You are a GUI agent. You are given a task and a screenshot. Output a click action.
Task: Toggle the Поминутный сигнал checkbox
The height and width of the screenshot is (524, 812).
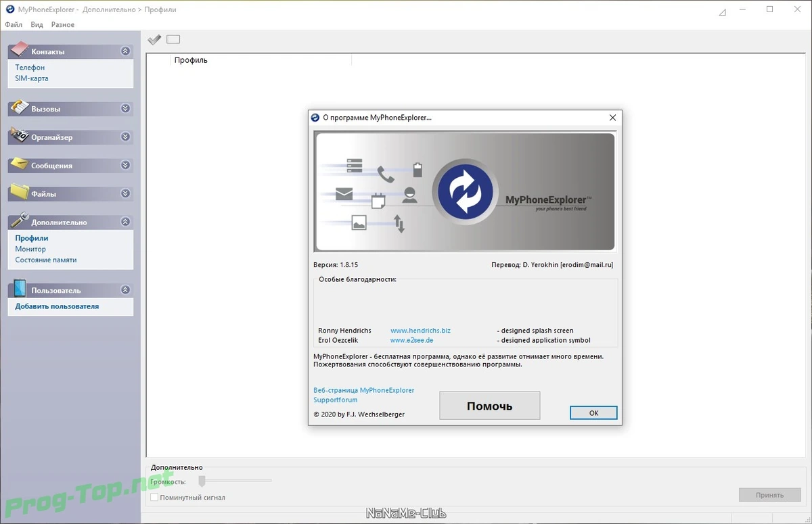pyautogui.click(x=154, y=497)
